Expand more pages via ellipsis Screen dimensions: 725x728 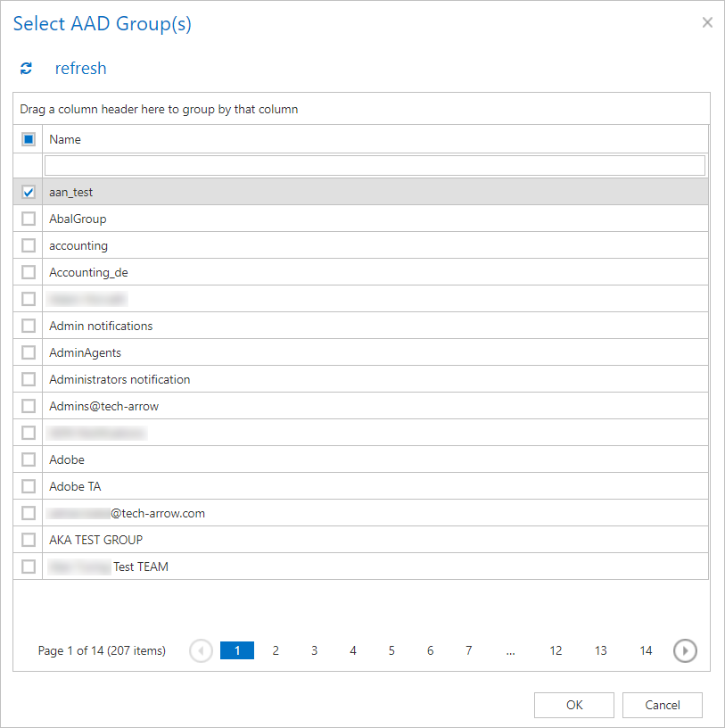coord(510,650)
